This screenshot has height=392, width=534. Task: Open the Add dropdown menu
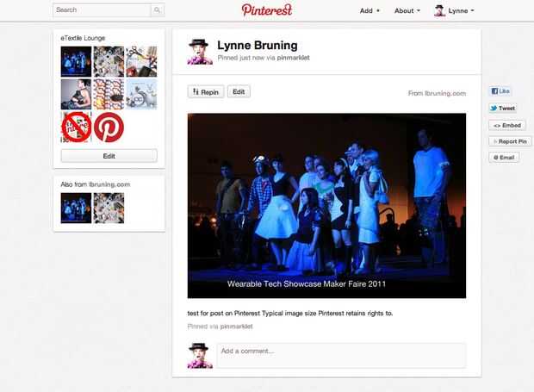[369, 11]
